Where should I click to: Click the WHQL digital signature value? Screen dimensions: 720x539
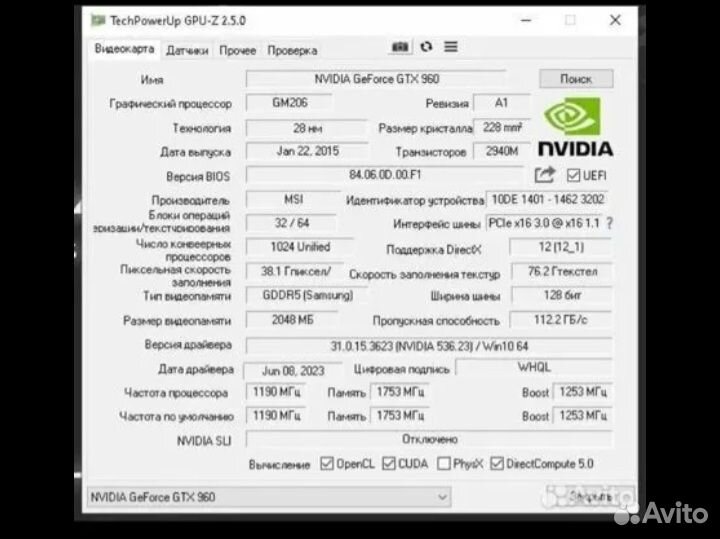534,367
